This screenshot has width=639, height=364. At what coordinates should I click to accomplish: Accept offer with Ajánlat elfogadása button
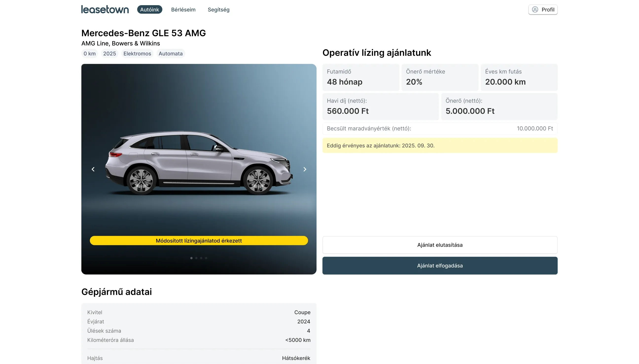440,265
